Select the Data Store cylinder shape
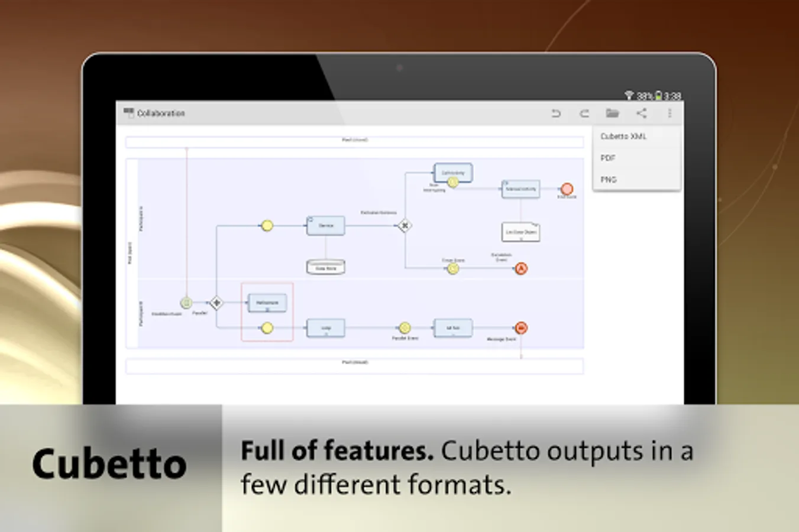This screenshot has height=532, width=799. (326, 267)
